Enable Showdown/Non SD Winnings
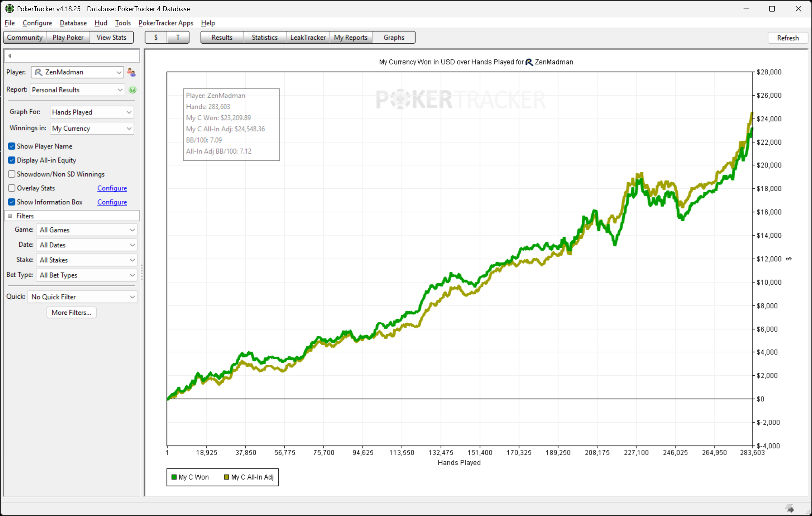Screen dimensions: 812x516 click(12, 174)
